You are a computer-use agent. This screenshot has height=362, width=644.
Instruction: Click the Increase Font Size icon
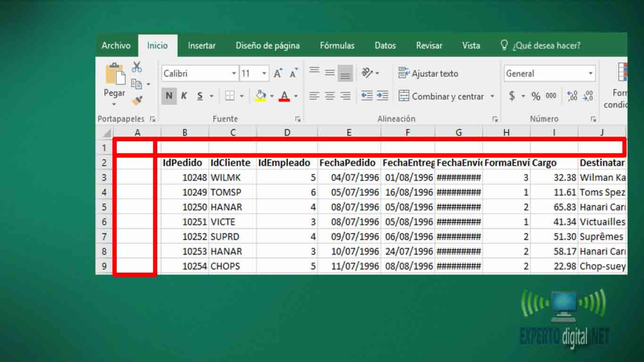point(278,74)
